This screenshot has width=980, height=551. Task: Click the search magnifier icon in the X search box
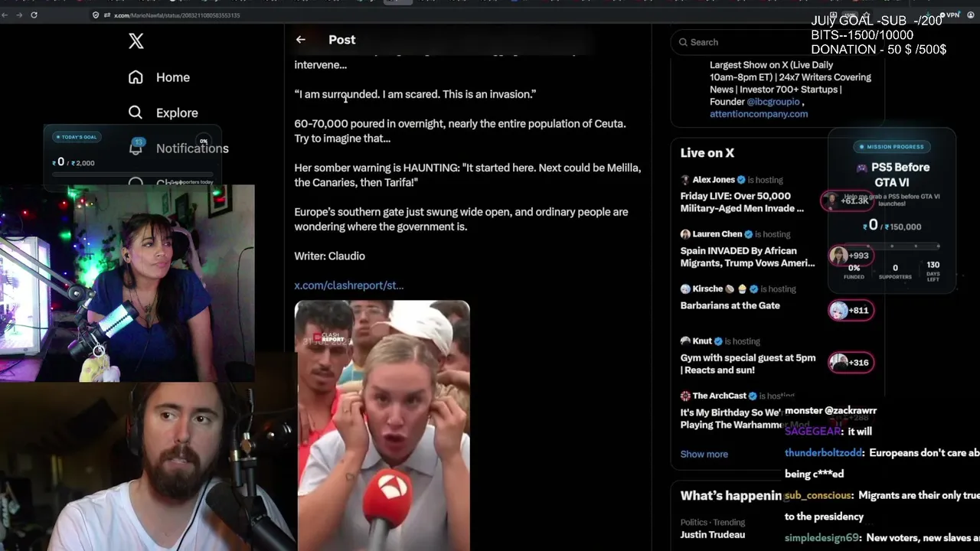684,42
